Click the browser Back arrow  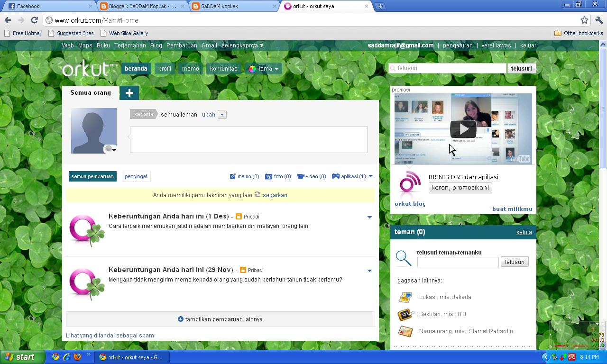click(8, 20)
